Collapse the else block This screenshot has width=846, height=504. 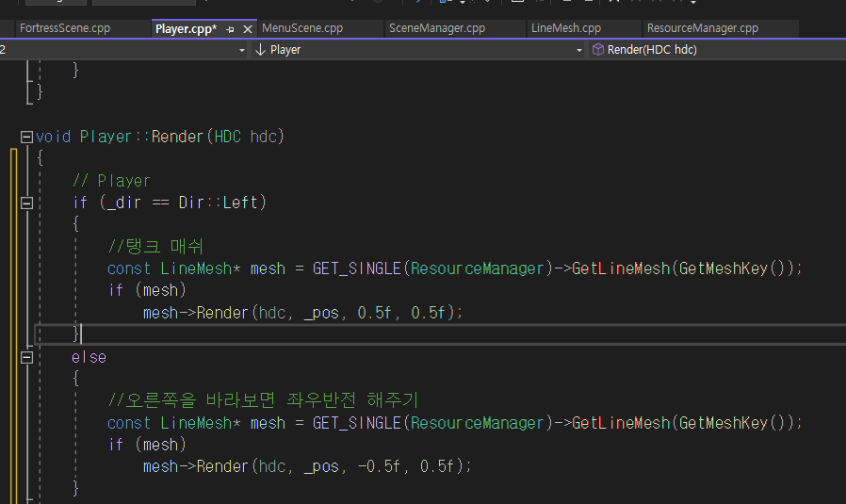[26, 357]
